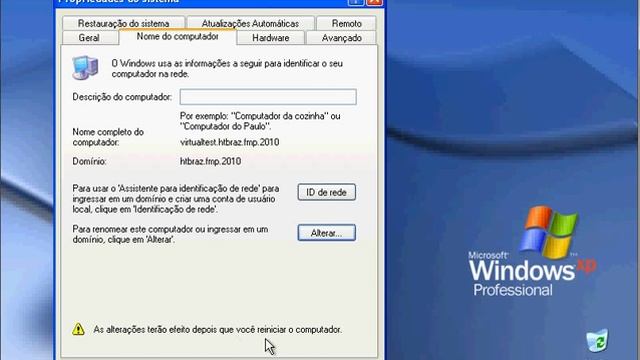Close the system properties dialog
This screenshot has width=640, height=360.
pyautogui.click(x=374, y=1)
